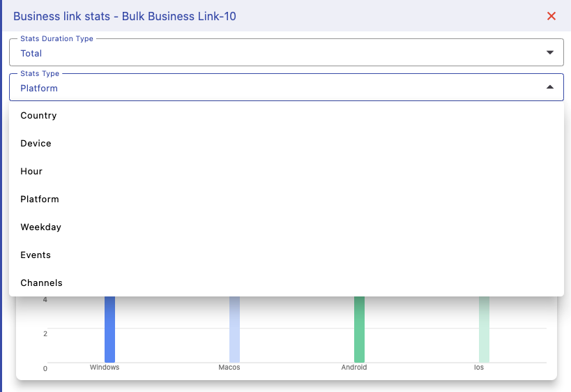Collapse the Stats Type dropdown arrow
This screenshot has height=392, width=571.
click(549, 88)
